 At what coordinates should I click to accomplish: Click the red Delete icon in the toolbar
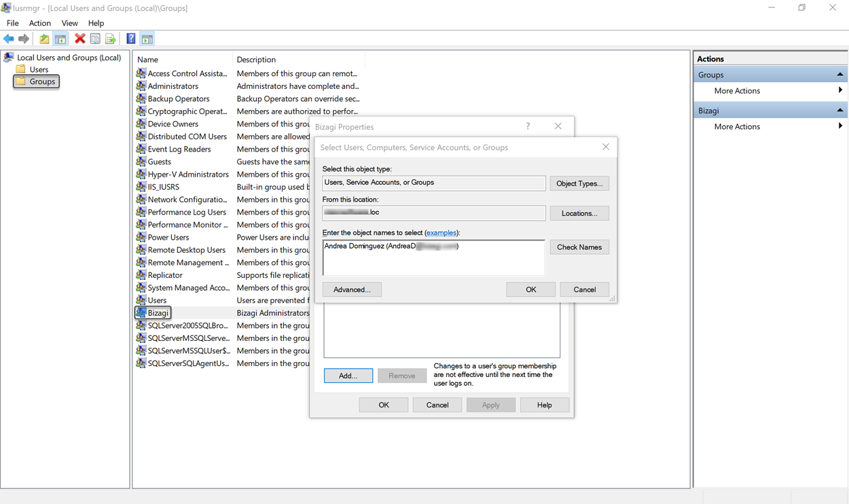pyautogui.click(x=79, y=39)
